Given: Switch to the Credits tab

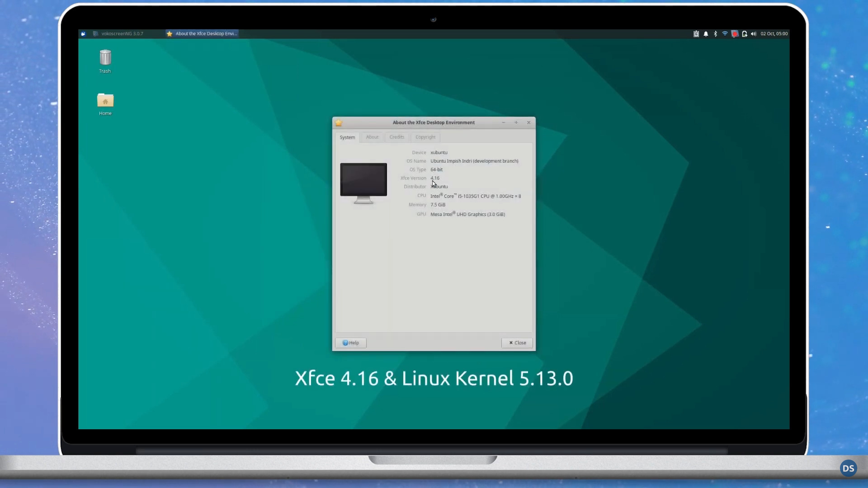Looking at the screenshot, I should (396, 137).
